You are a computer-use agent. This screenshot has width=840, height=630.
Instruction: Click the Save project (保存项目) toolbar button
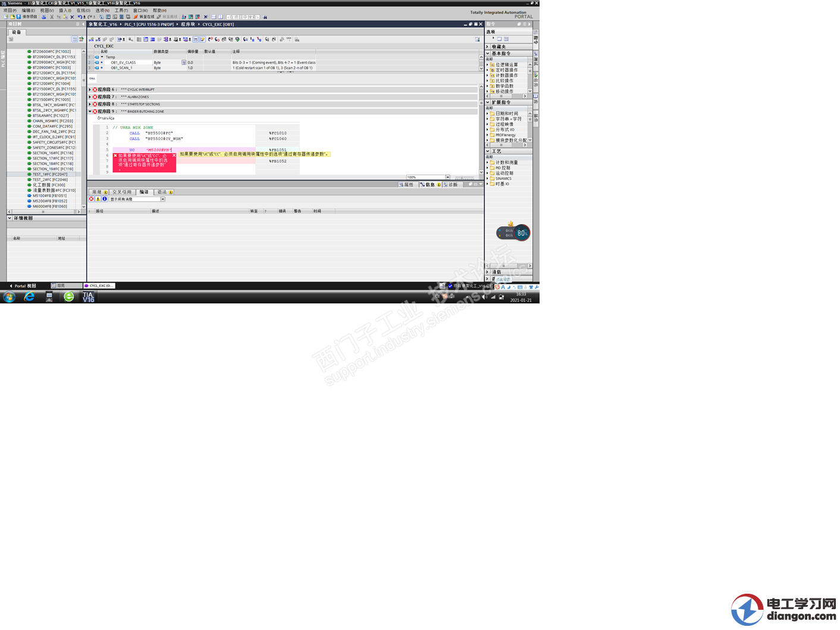point(26,17)
